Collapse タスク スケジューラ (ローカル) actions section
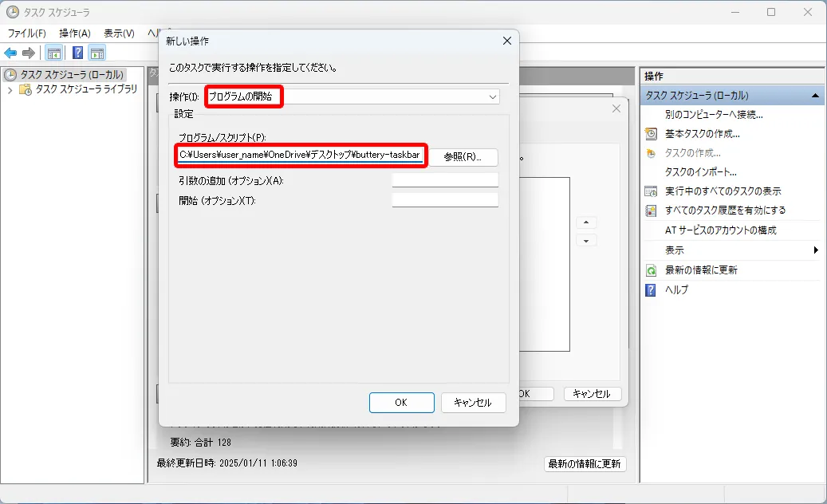Image resolution: width=827 pixels, height=504 pixels. click(x=815, y=96)
